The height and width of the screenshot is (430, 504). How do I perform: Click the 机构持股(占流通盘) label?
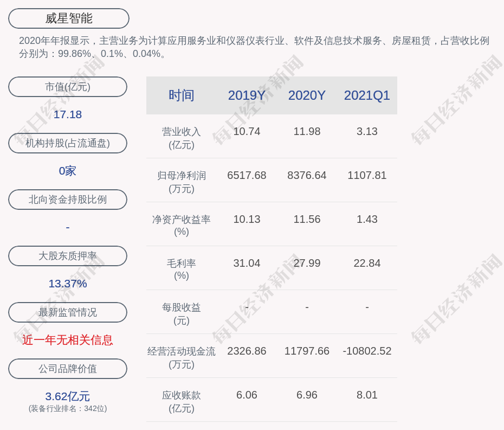pos(68,143)
